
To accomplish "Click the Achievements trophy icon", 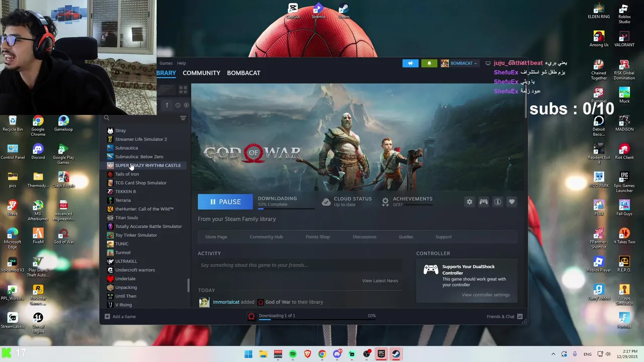I will (x=385, y=202).
